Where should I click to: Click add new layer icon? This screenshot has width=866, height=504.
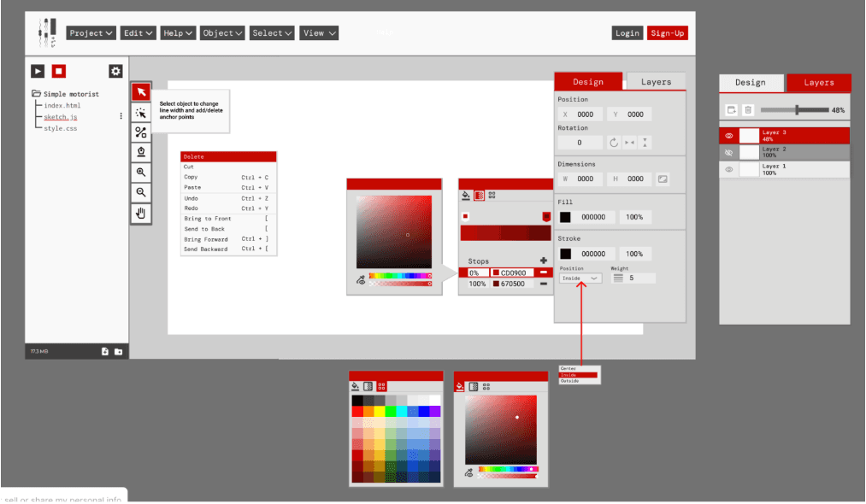tap(731, 110)
